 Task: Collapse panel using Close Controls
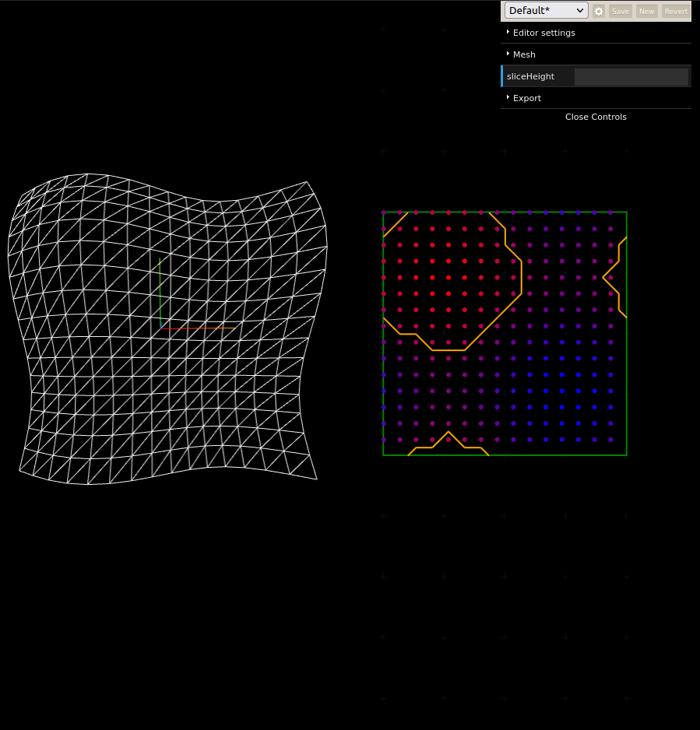point(596,117)
